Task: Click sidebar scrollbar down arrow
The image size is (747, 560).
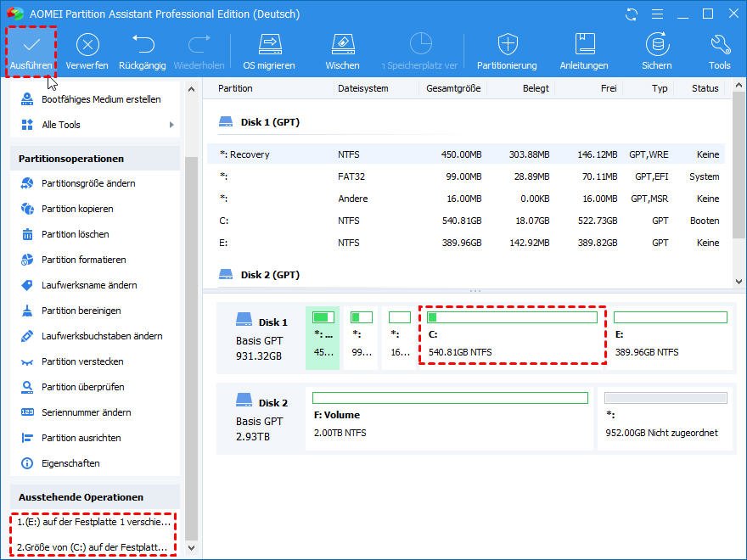Action: click(x=192, y=548)
